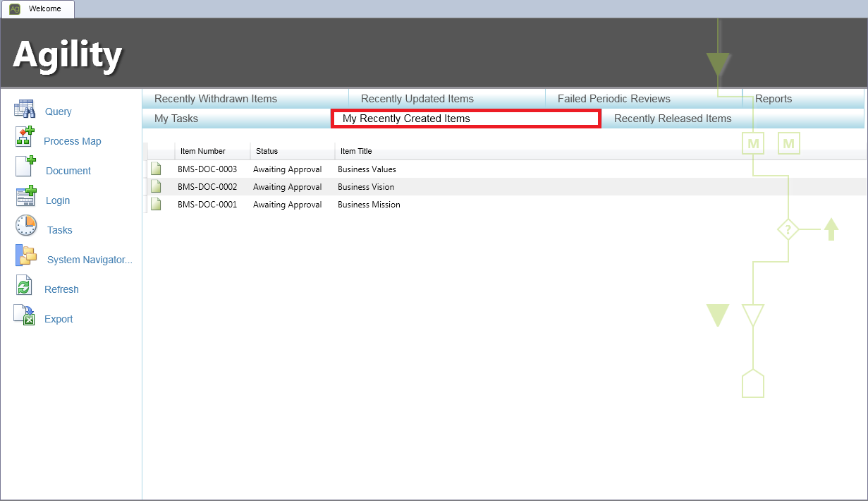Click the Query binoculars icon

pos(25,109)
